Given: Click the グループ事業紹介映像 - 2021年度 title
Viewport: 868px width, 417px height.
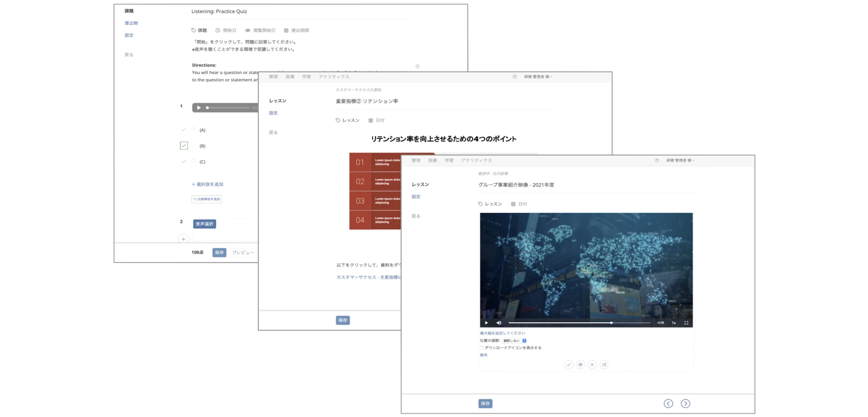Looking at the screenshot, I should pos(516,185).
